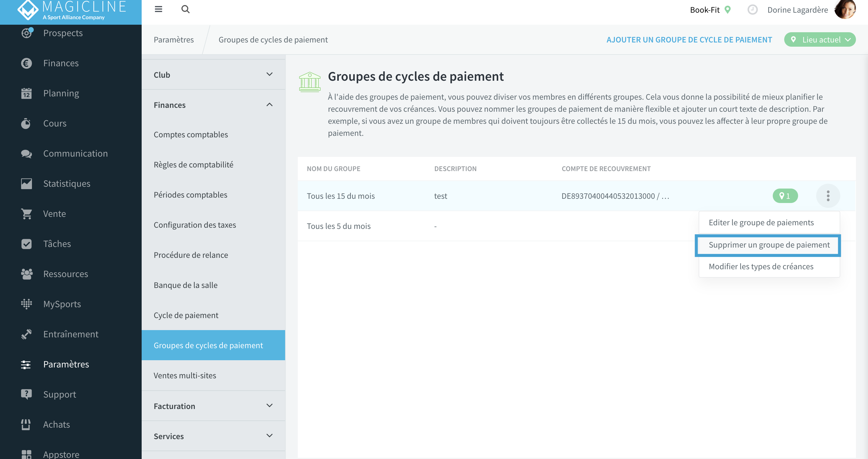Open Configuration des taxes page

click(213, 225)
